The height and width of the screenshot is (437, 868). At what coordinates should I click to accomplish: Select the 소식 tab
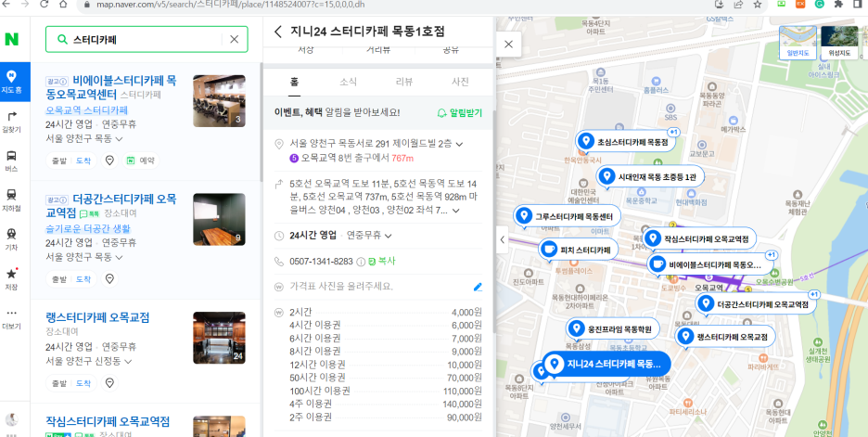348,82
